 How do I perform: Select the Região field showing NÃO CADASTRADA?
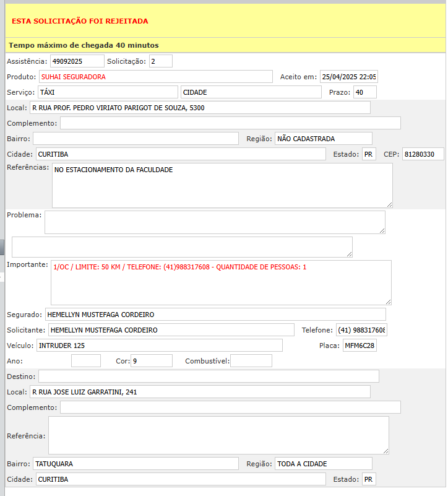[x=323, y=139]
